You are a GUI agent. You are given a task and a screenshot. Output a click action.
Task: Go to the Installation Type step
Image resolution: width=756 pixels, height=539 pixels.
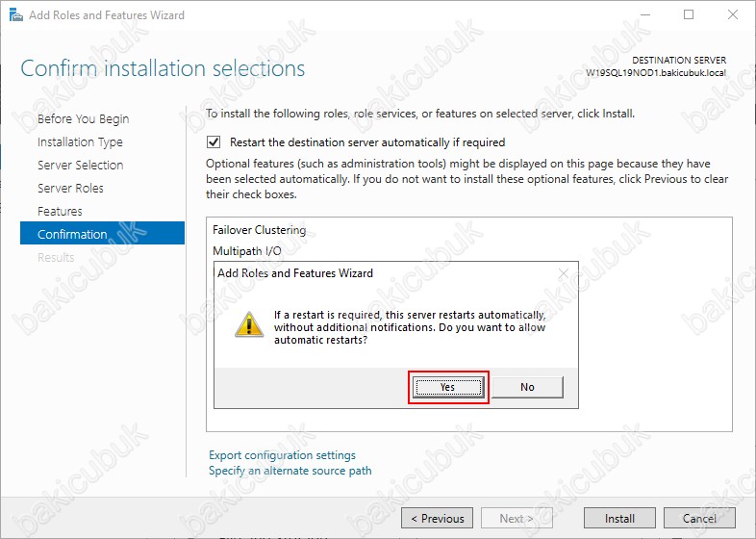pyautogui.click(x=80, y=142)
